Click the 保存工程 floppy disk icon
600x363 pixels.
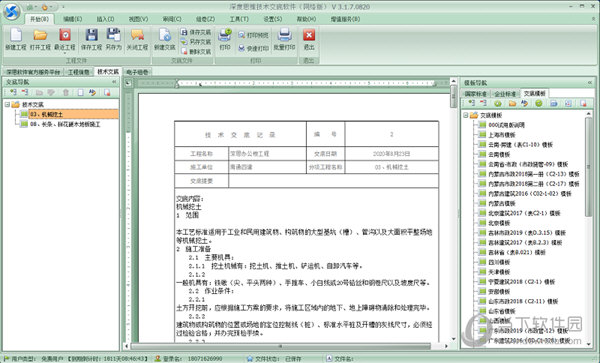point(91,35)
